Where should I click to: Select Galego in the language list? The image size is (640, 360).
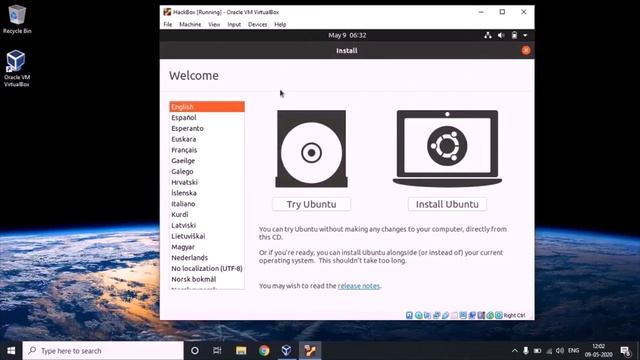207,171
